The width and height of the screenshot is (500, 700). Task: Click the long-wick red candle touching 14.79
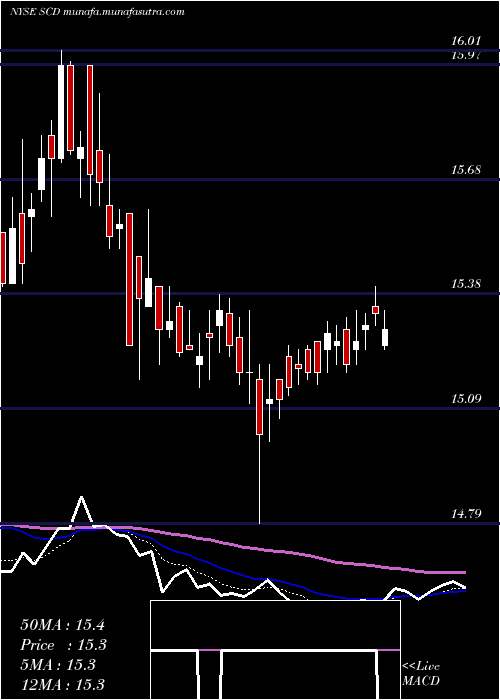(x=259, y=446)
